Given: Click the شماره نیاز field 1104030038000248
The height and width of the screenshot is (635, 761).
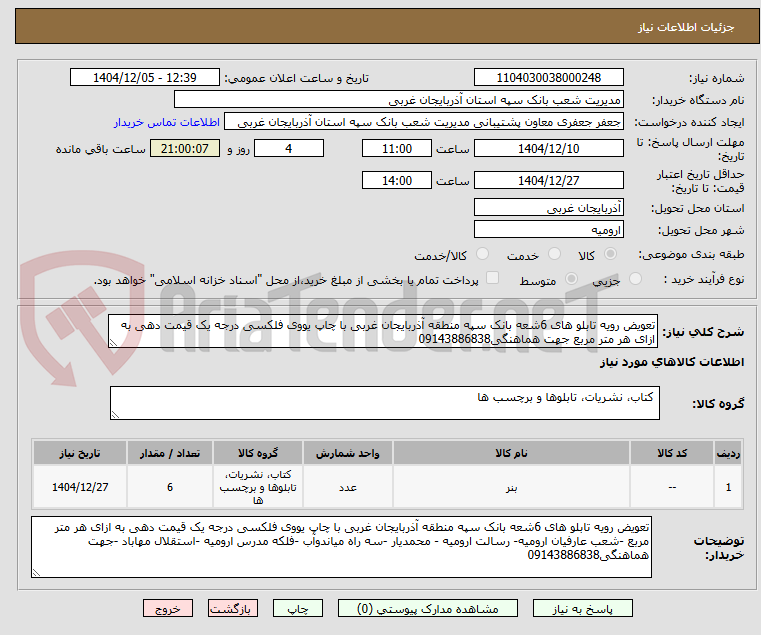Looking at the screenshot, I should click(x=548, y=78).
